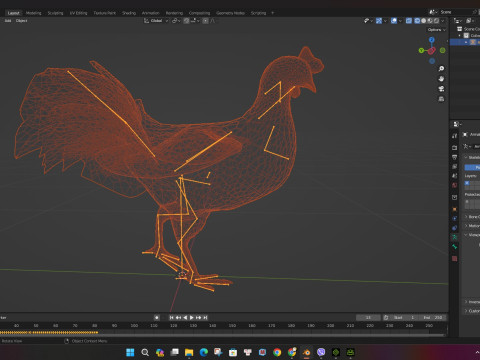Open File Explorer from taskbar

189,352
